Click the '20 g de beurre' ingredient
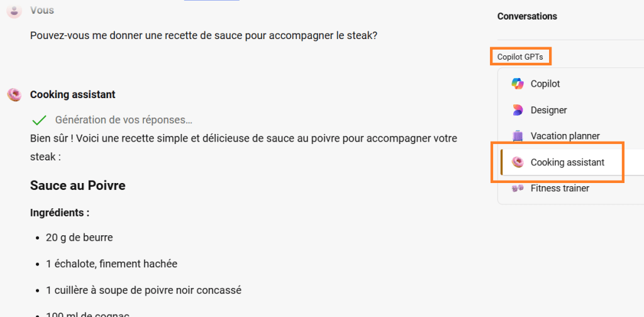This screenshot has height=317, width=644. [x=79, y=237]
